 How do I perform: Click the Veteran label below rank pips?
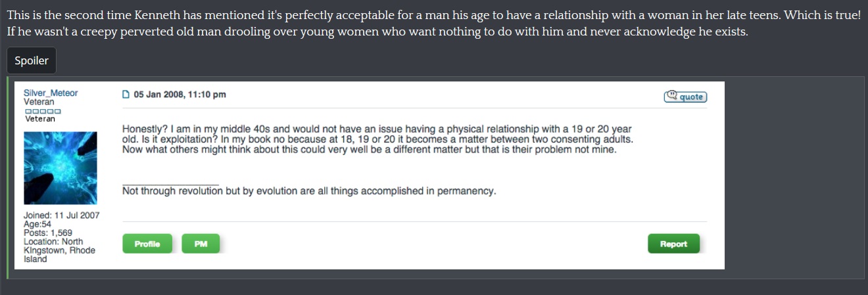[40, 119]
